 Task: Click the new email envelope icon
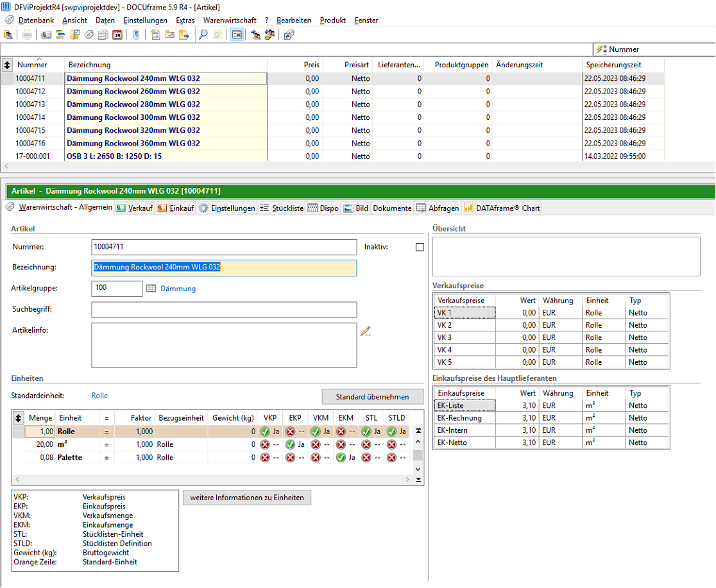[x=169, y=35]
